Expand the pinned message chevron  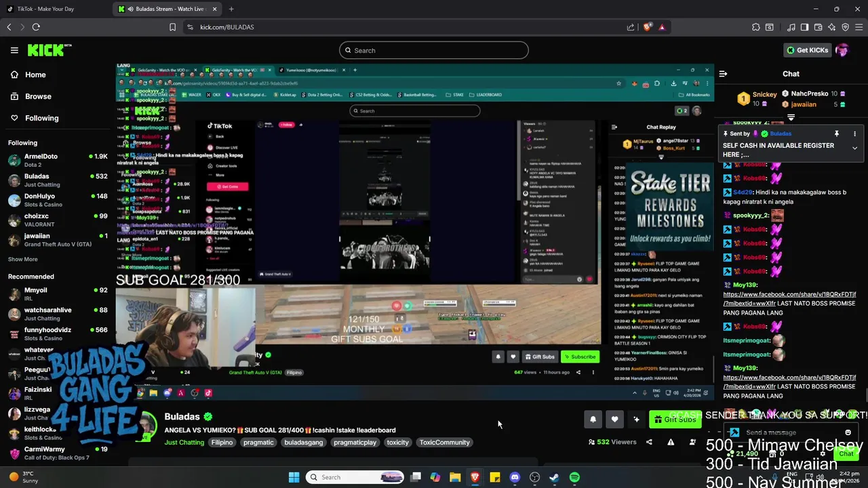point(854,148)
